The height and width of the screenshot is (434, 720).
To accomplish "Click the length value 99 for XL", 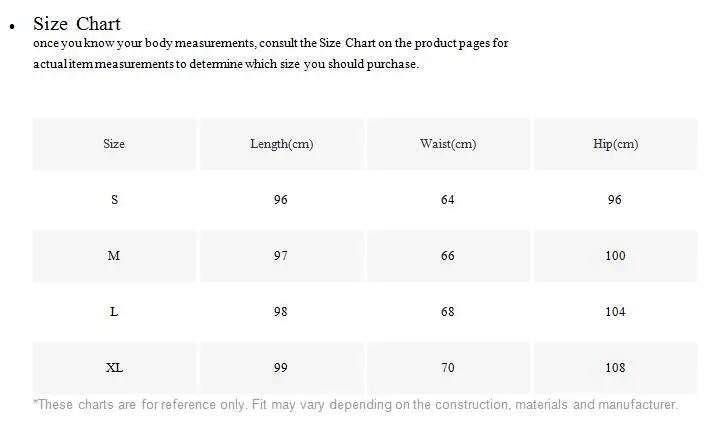I will tap(281, 368).
